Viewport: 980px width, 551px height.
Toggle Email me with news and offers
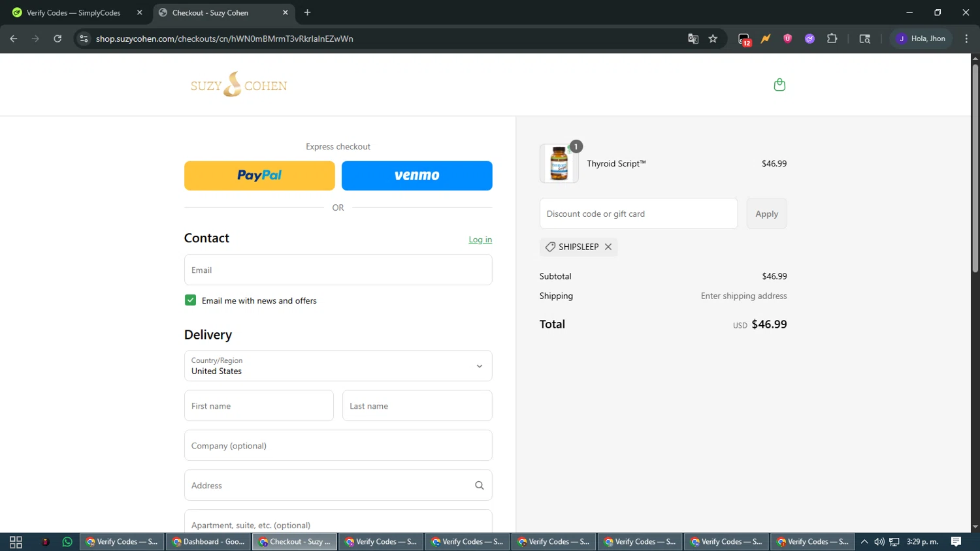(190, 300)
